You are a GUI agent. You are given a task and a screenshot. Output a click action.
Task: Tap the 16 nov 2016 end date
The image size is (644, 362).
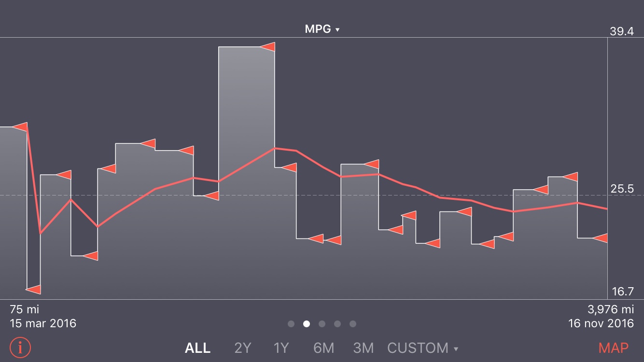(x=601, y=323)
